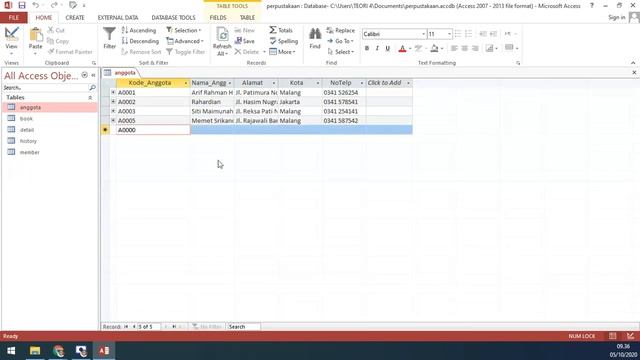Click the background fill color bucket
Viewport: 640px width, 360px height.
tap(434, 49)
